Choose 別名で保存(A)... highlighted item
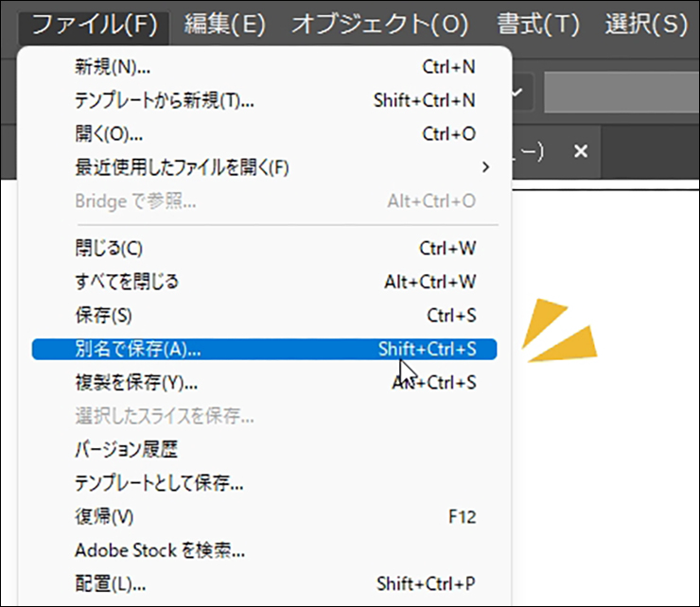This screenshot has width=700, height=607. (x=138, y=349)
